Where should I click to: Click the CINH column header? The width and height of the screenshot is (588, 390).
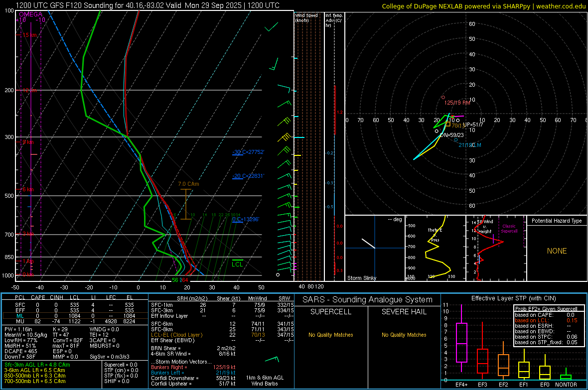pyautogui.click(x=56, y=297)
